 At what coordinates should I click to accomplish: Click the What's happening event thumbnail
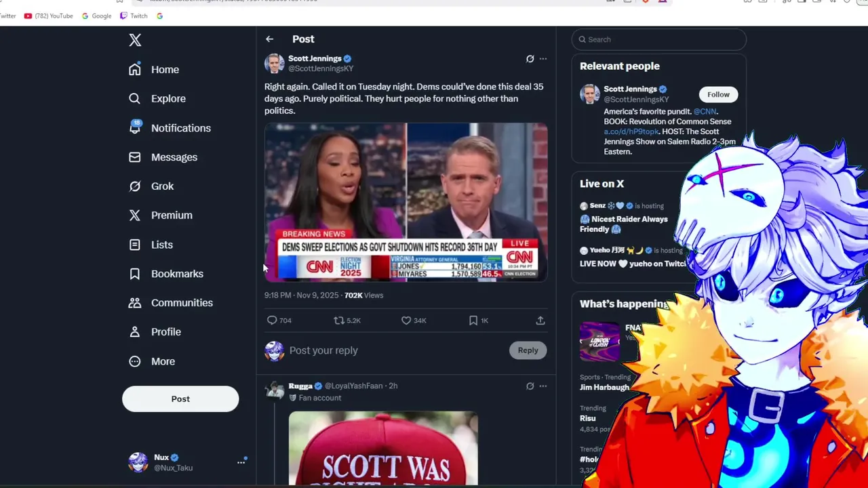pos(599,341)
